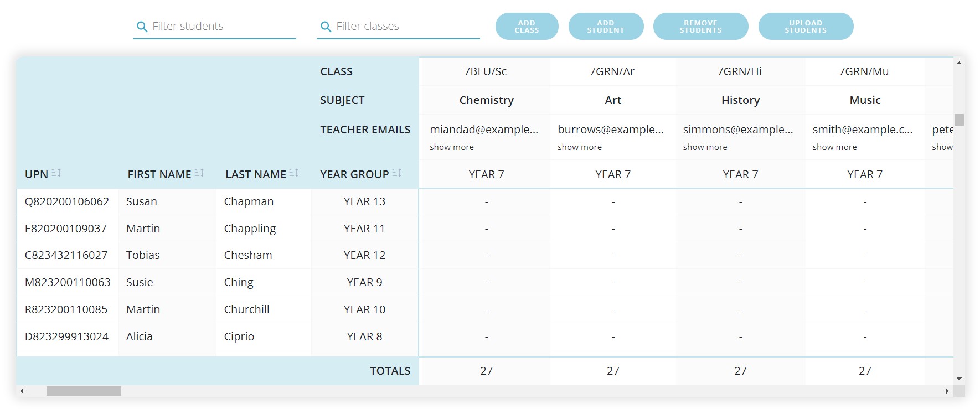Sort table by UPN column icon
The image size is (980, 409).
coord(56,173)
